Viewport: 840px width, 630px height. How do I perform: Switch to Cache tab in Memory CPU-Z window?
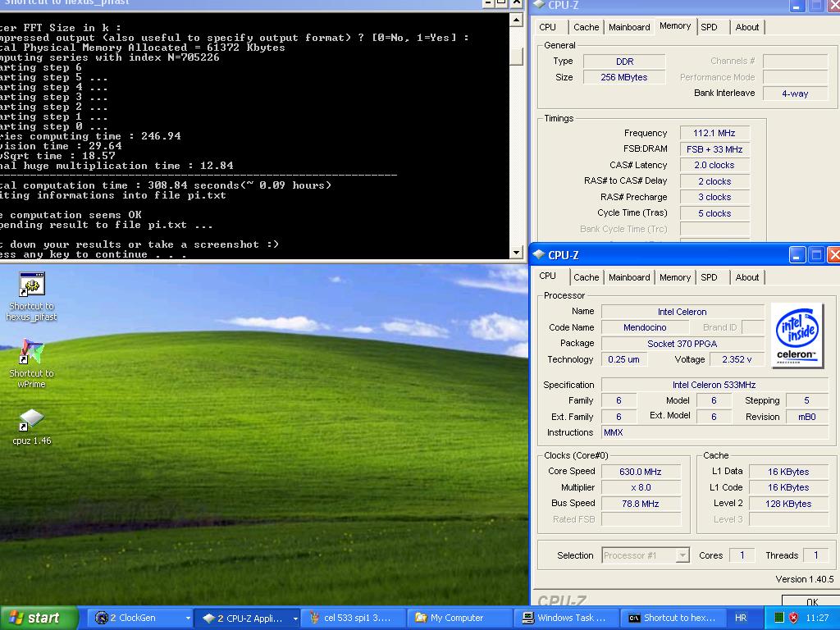pyautogui.click(x=586, y=27)
